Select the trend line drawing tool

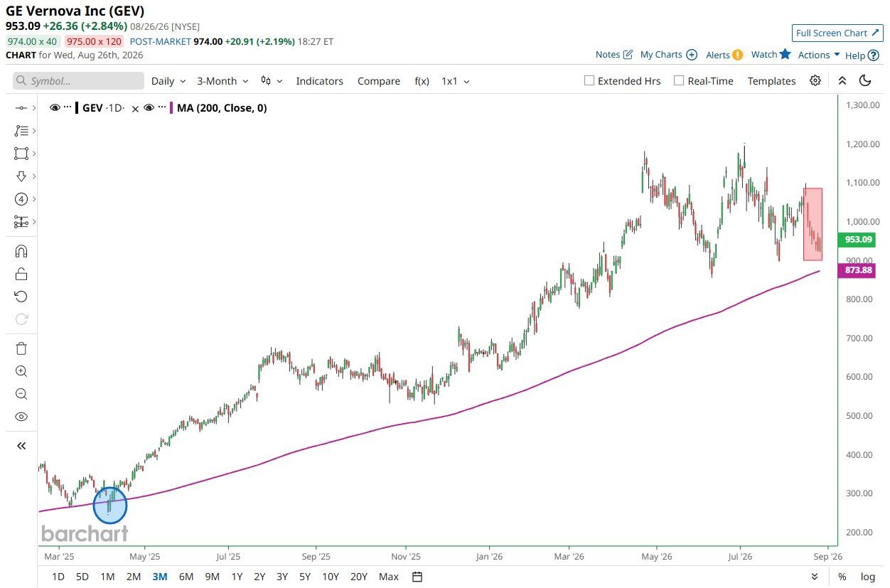[21, 108]
